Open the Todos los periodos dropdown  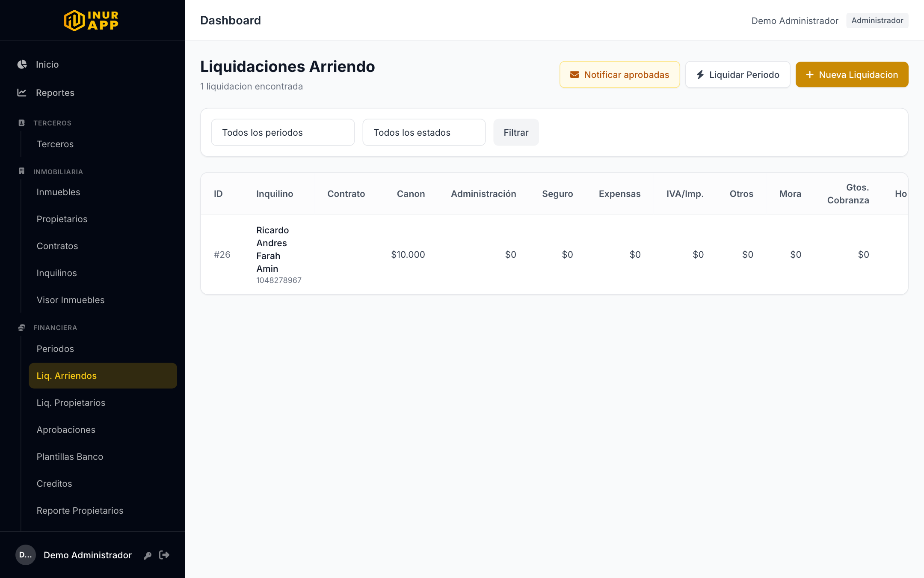click(x=283, y=132)
